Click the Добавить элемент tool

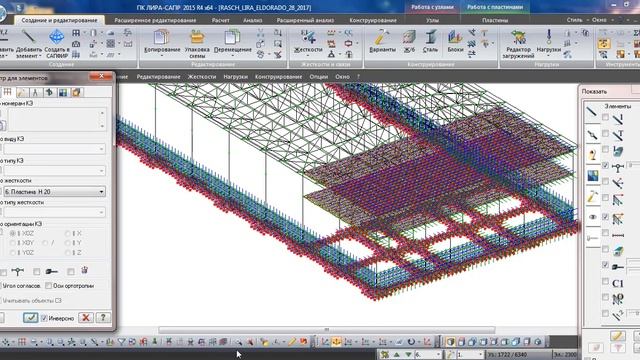click(x=29, y=42)
